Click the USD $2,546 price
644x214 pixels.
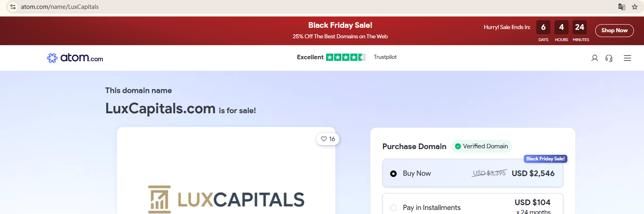tap(533, 173)
